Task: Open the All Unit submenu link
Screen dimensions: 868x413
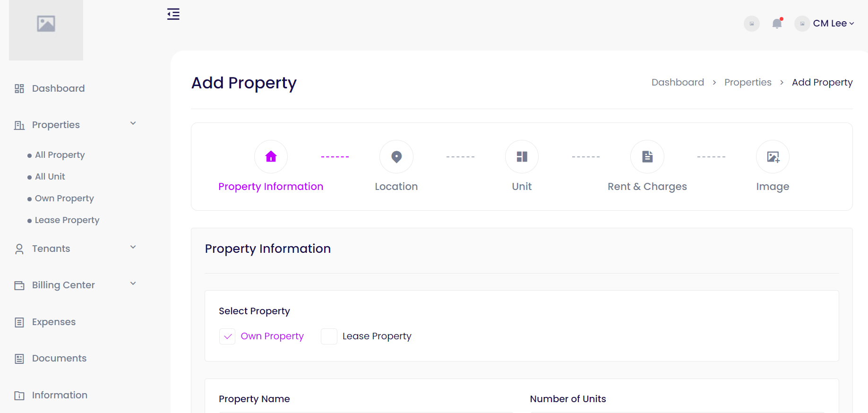Action: [50, 177]
